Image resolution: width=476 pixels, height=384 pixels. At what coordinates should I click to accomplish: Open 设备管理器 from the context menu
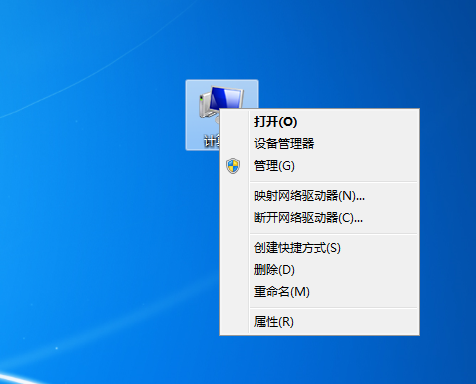pos(319,144)
